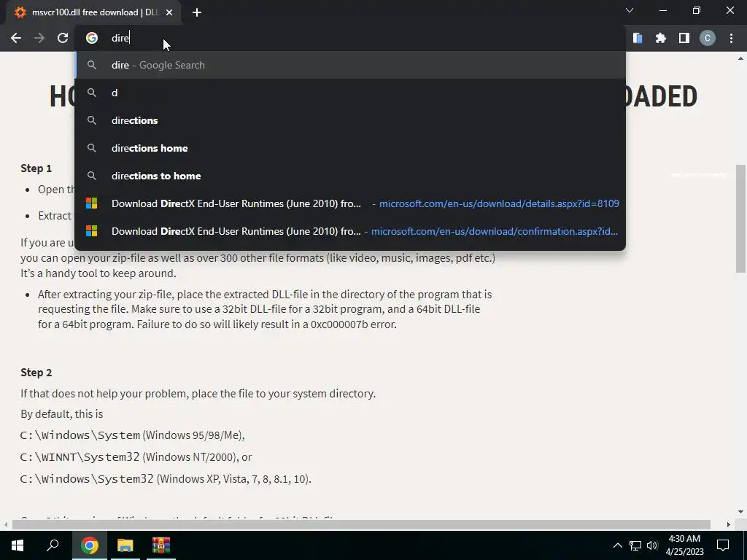747x560 pixels.
Task: Choose the 'd' search suggestion
Action: [350, 93]
